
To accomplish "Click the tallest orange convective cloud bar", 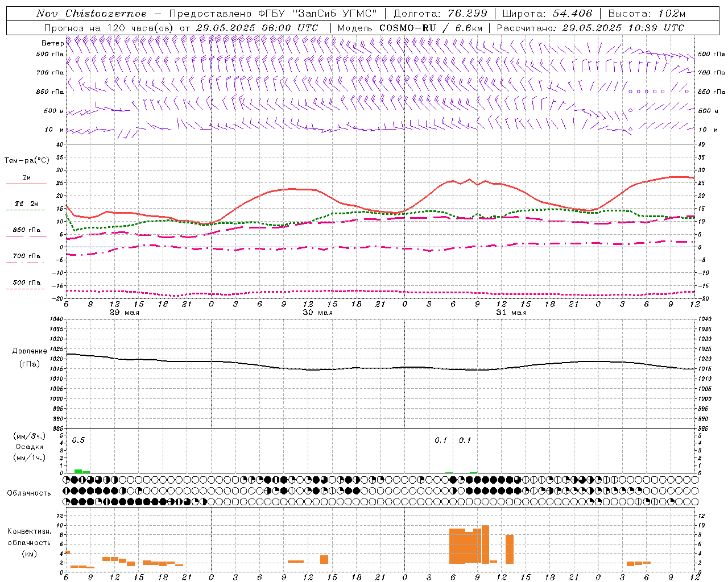I will (x=485, y=544).
